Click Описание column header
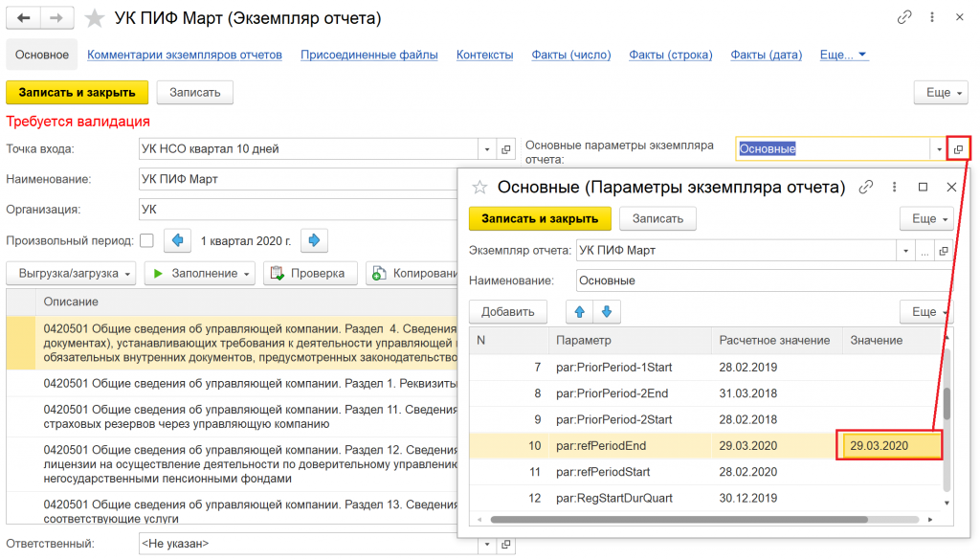980x560 pixels. [x=247, y=302]
